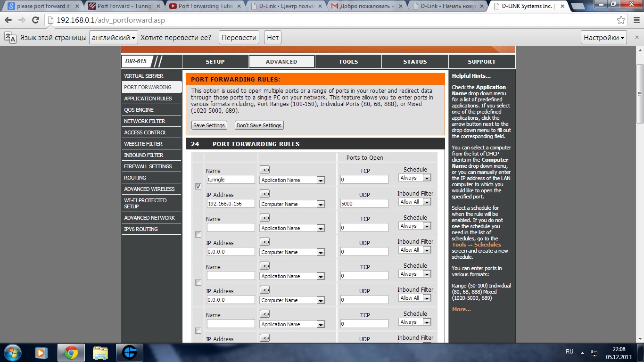Click the Chrome icon in the taskbar
This screenshot has height=362, width=644.
(x=71, y=353)
